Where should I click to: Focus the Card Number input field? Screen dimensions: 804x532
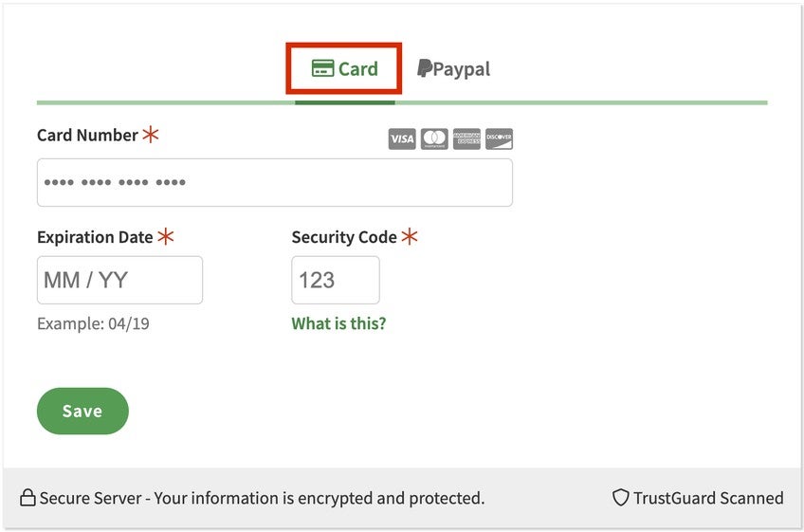click(x=274, y=182)
